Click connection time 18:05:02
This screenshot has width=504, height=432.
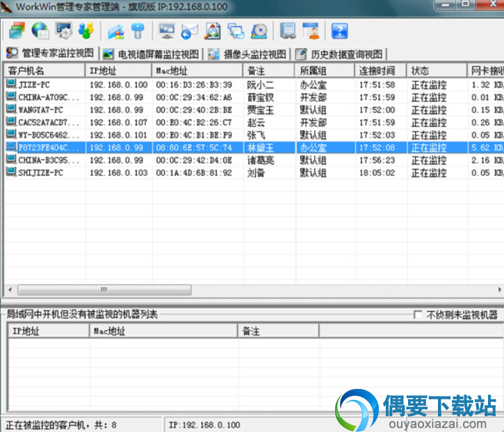[377, 173]
